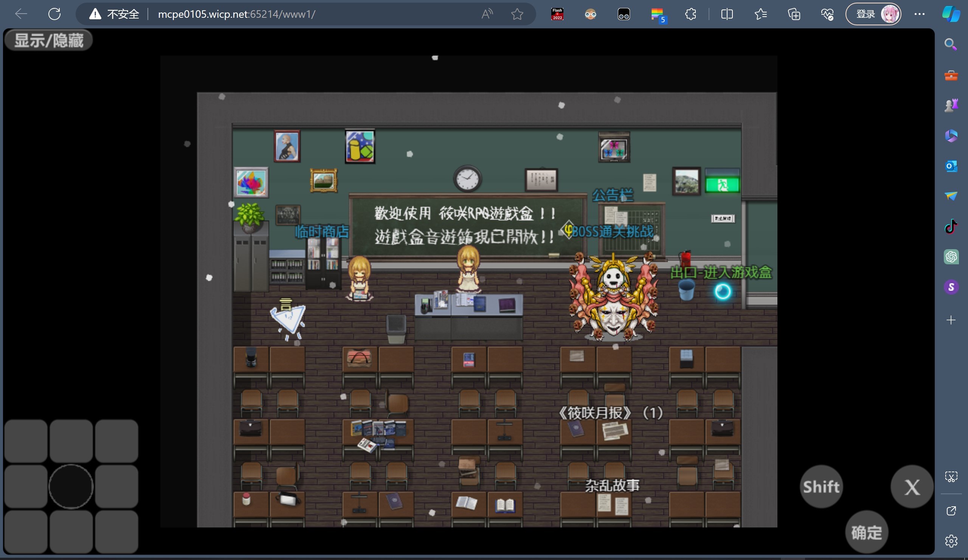Open sidebar Outlook icon
The width and height of the screenshot is (968, 560).
coord(951,166)
